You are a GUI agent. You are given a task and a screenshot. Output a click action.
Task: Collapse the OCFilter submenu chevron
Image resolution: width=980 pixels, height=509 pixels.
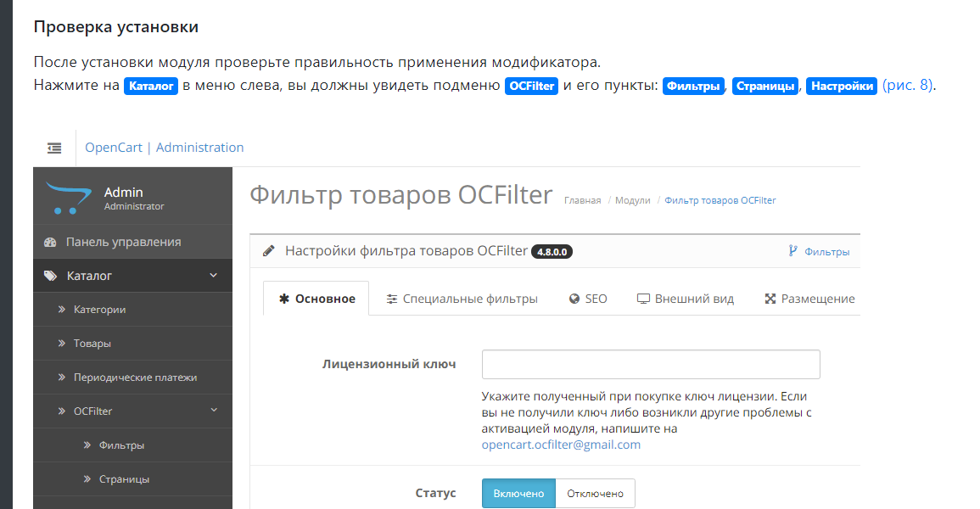pyautogui.click(x=214, y=411)
